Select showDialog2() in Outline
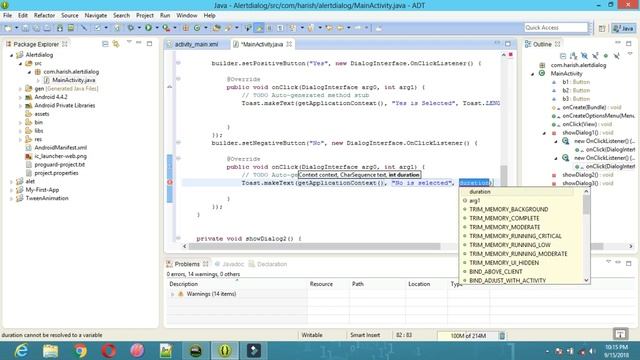The height and width of the screenshot is (360, 640). [x=582, y=175]
